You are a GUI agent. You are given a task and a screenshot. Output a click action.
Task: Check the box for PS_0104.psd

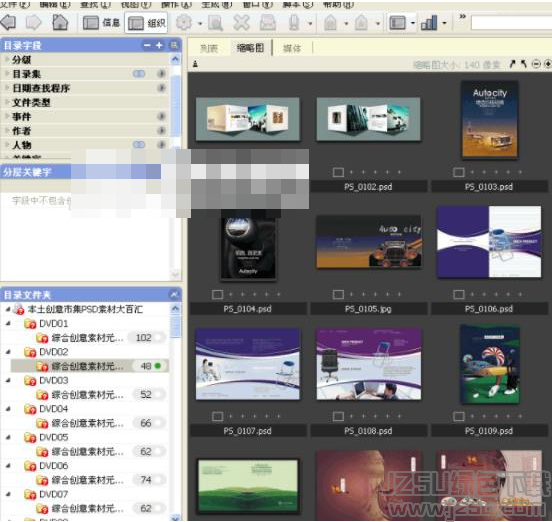[218, 294]
